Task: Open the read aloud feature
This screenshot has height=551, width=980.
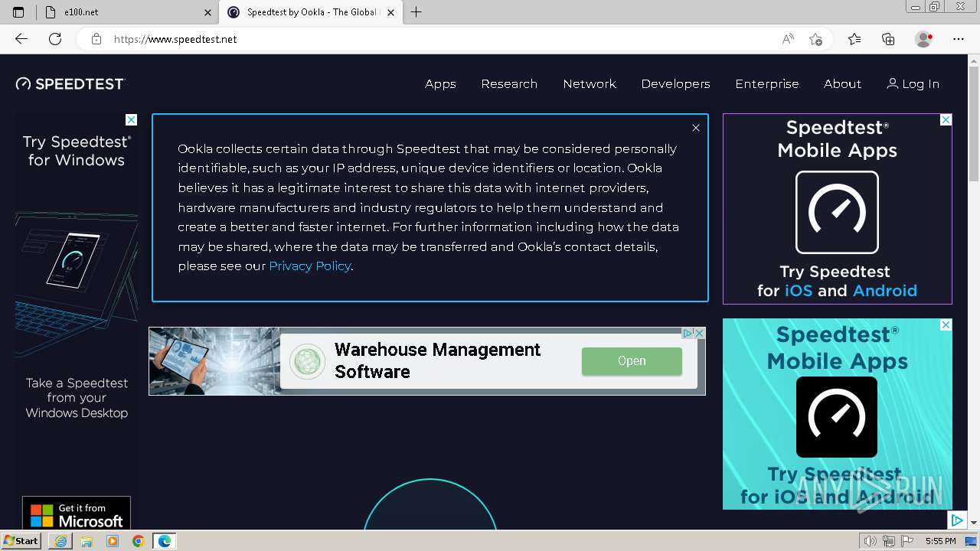Action: 788,39
